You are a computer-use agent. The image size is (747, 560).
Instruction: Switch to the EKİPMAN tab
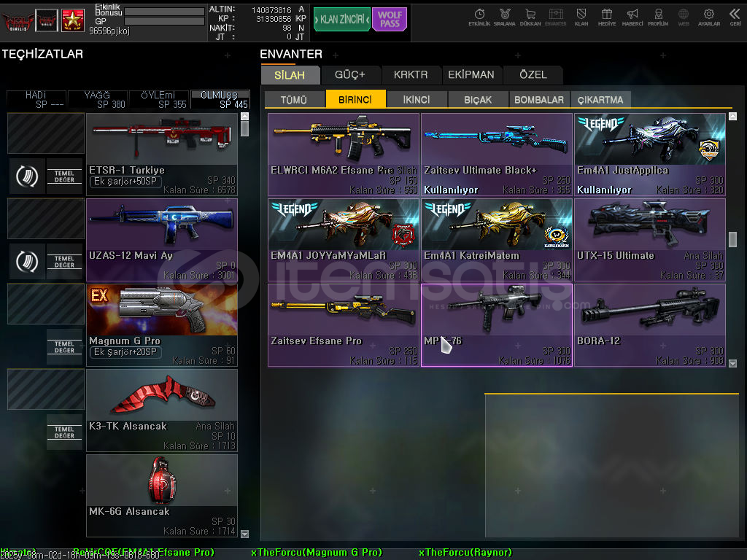click(471, 75)
